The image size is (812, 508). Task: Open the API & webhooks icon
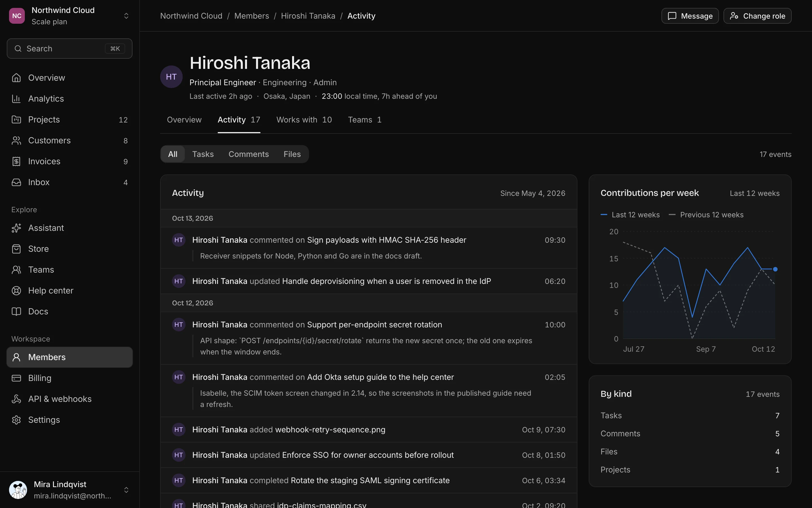coord(16,399)
